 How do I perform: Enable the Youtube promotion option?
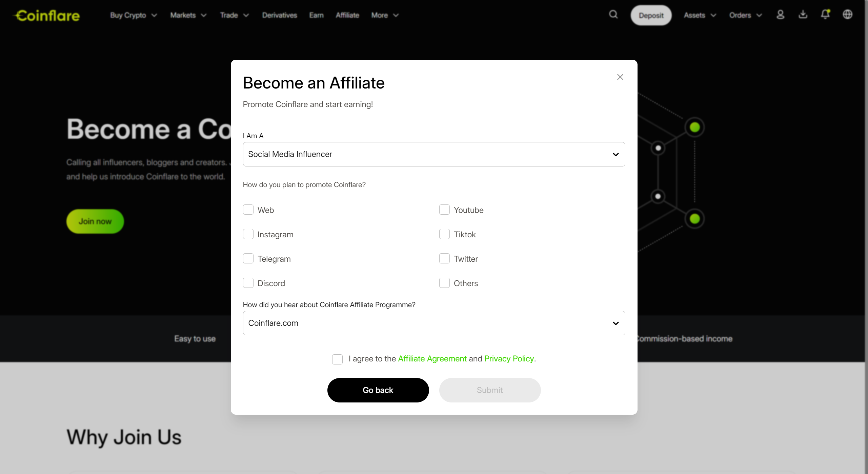click(444, 210)
